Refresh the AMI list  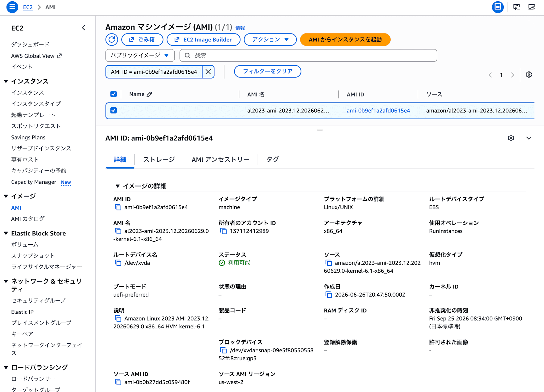112,40
